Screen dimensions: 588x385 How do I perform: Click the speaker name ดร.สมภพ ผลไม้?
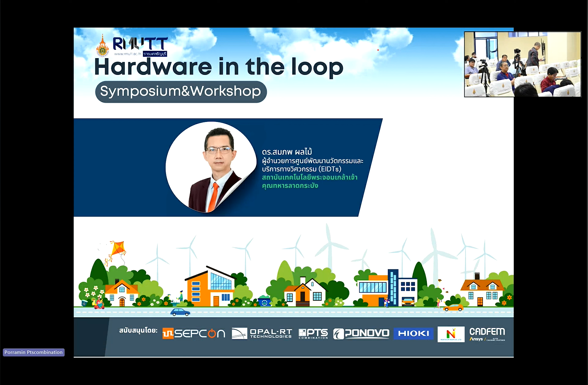[287, 152]
